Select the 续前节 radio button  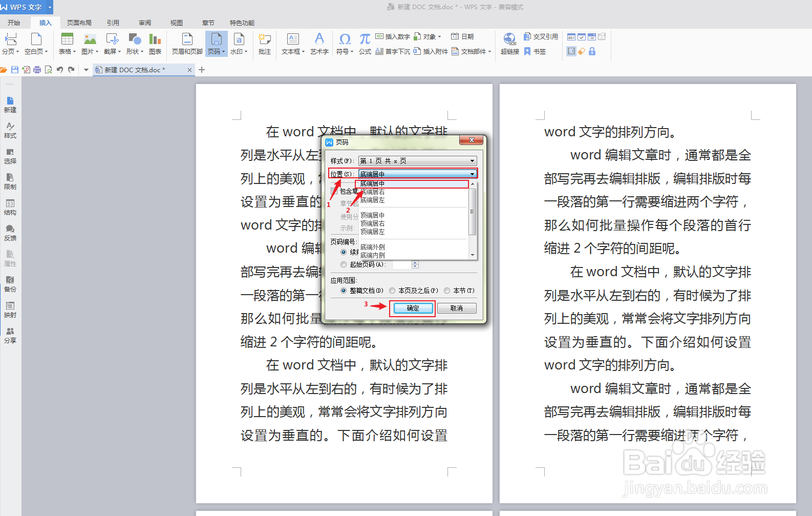click(x=344, y=252)
